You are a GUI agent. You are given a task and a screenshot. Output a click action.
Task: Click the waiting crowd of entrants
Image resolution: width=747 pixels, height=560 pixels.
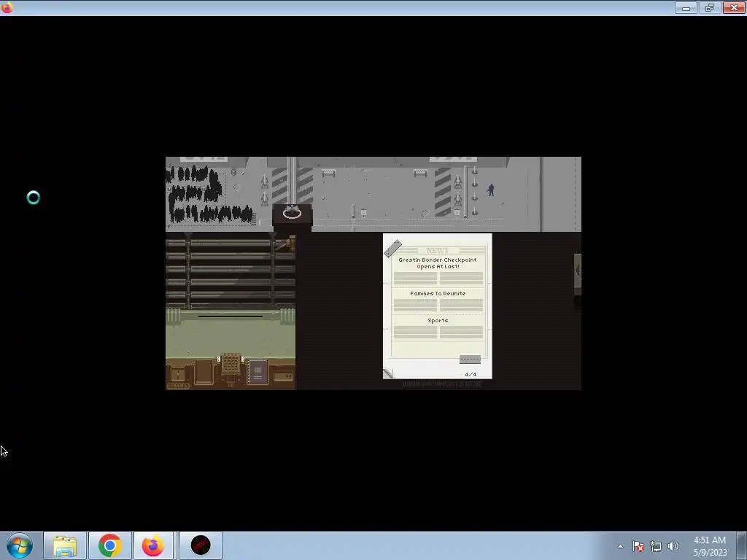coord(208,194)
